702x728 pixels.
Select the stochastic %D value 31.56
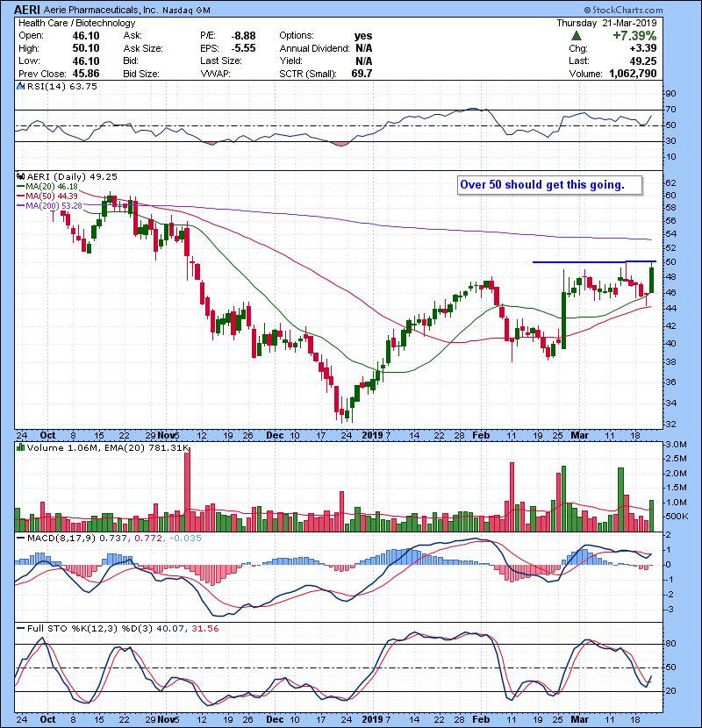point(204,629)
